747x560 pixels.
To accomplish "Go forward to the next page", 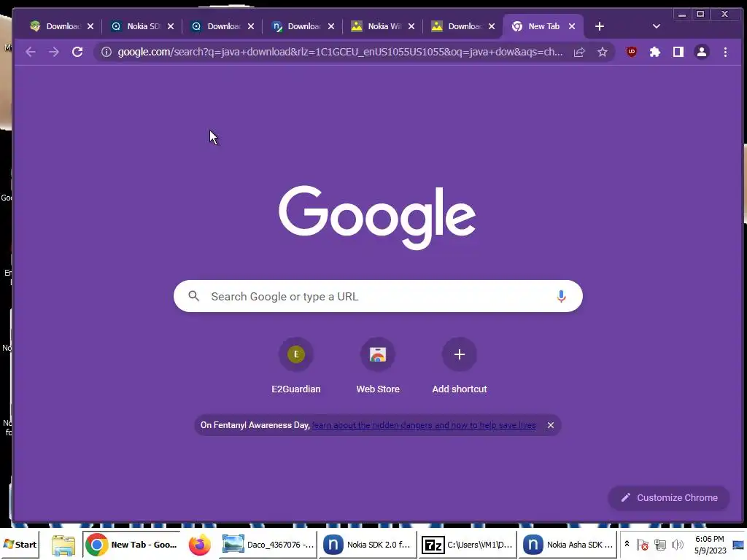I will coord(54,52).
